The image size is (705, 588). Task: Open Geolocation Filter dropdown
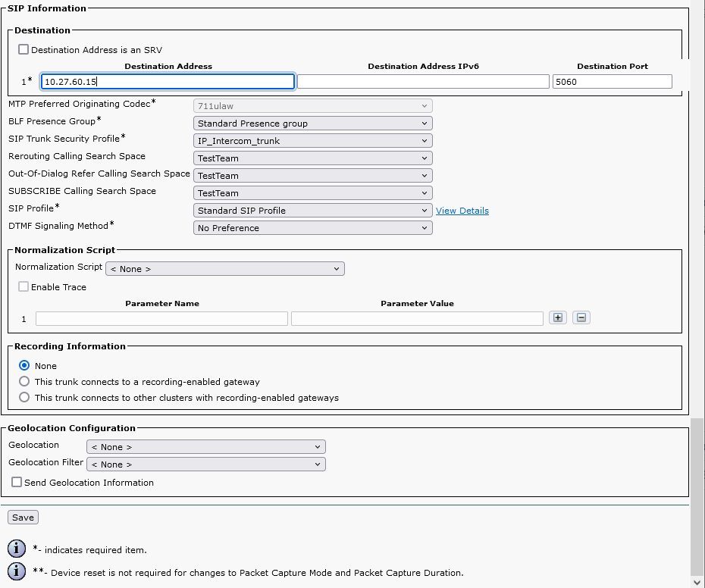pyautogui.click(x=206, y=464)
